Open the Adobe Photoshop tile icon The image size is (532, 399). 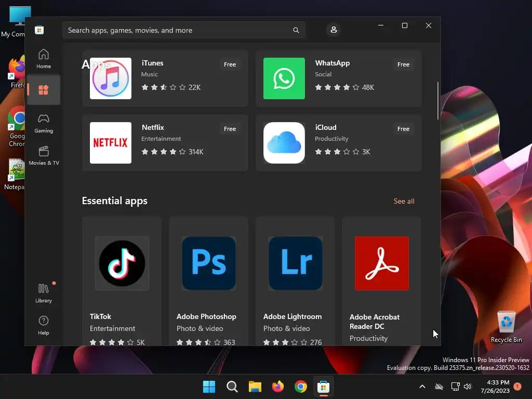click(209, 263)
